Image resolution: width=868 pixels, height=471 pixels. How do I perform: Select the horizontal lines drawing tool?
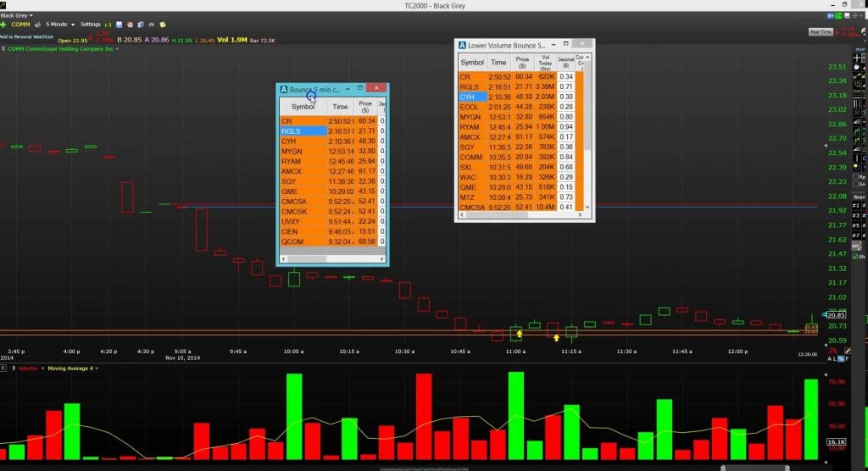857,93
